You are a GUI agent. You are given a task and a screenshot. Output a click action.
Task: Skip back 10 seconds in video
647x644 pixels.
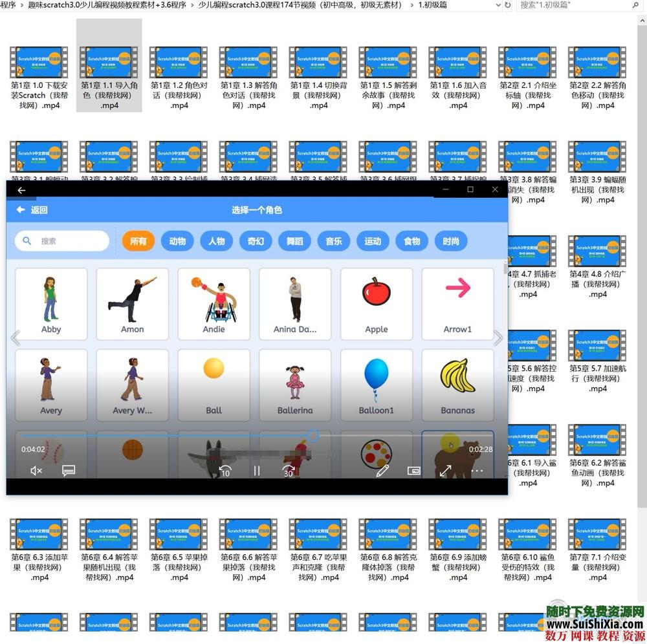[225, 471]
